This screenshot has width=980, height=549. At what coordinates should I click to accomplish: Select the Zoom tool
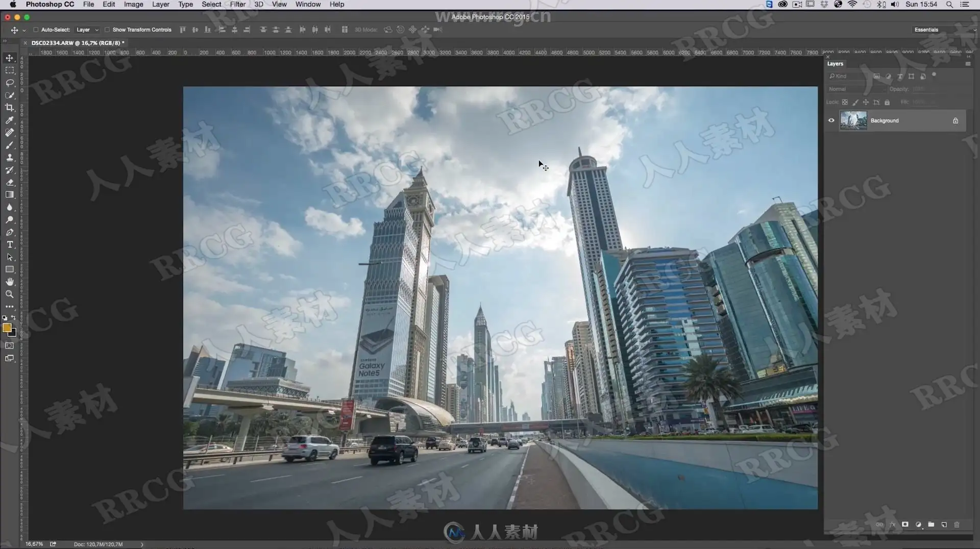click(9, 294)
